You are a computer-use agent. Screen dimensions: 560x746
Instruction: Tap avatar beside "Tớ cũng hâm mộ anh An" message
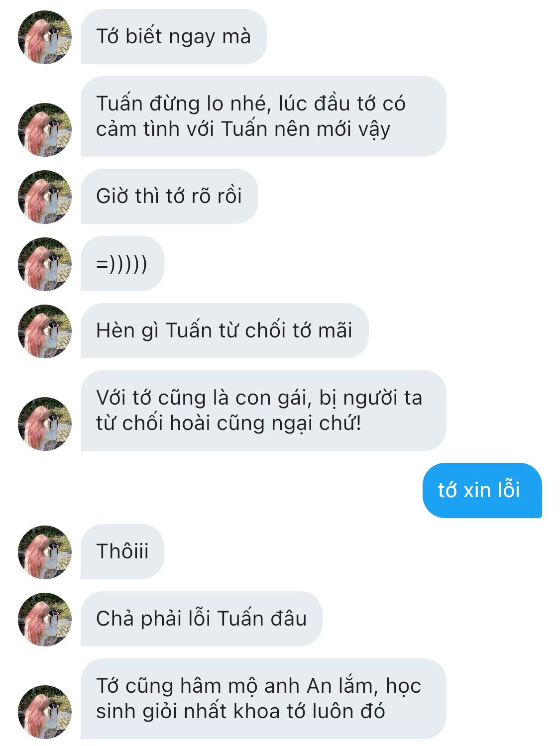pyautogui.click(x=45, y=712)
